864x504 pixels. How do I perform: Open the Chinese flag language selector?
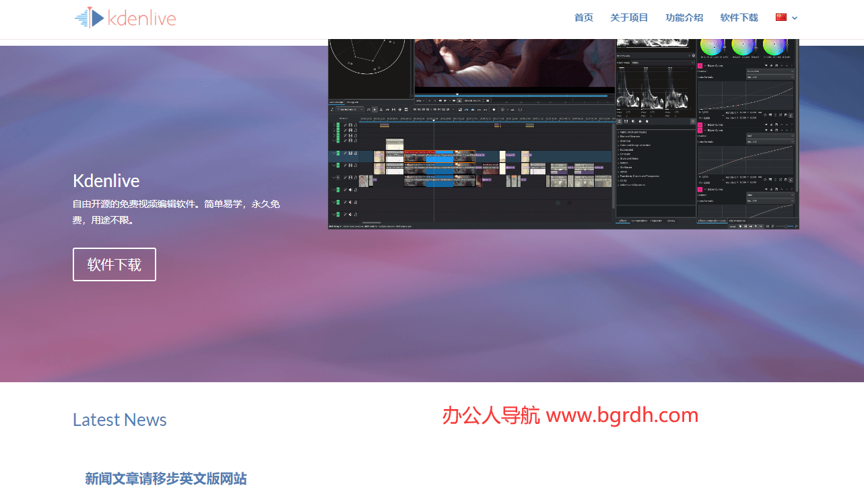tap(786, 17)
